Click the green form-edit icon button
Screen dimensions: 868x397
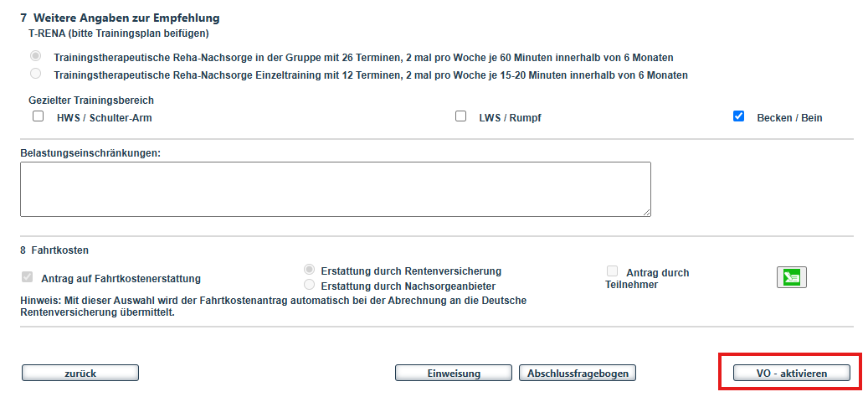[x=791, y=277]
